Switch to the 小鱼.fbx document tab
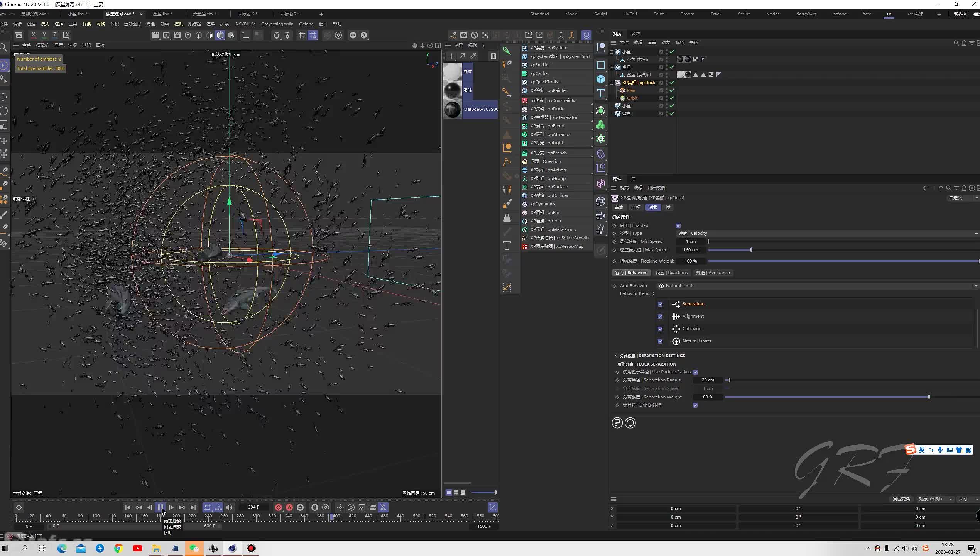 78,14
